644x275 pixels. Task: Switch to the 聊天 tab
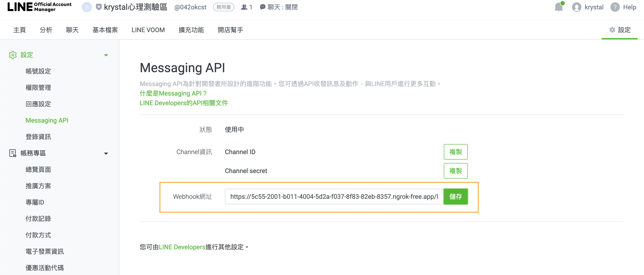72,30
